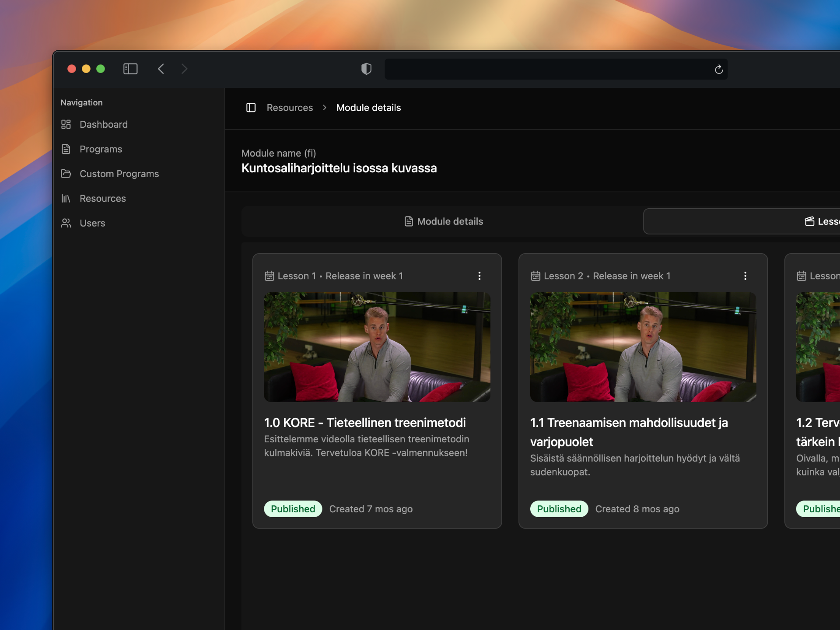The image size is (840, 630).
Task: Open lesson 1.0 KORE - Tieteellinen treenimetodi
Action: point(365,423)
